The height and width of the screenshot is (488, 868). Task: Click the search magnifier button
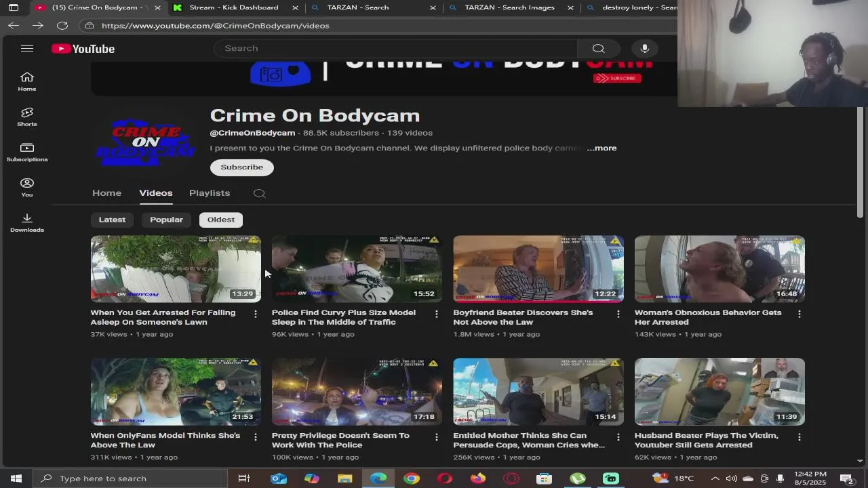(598, 48)
